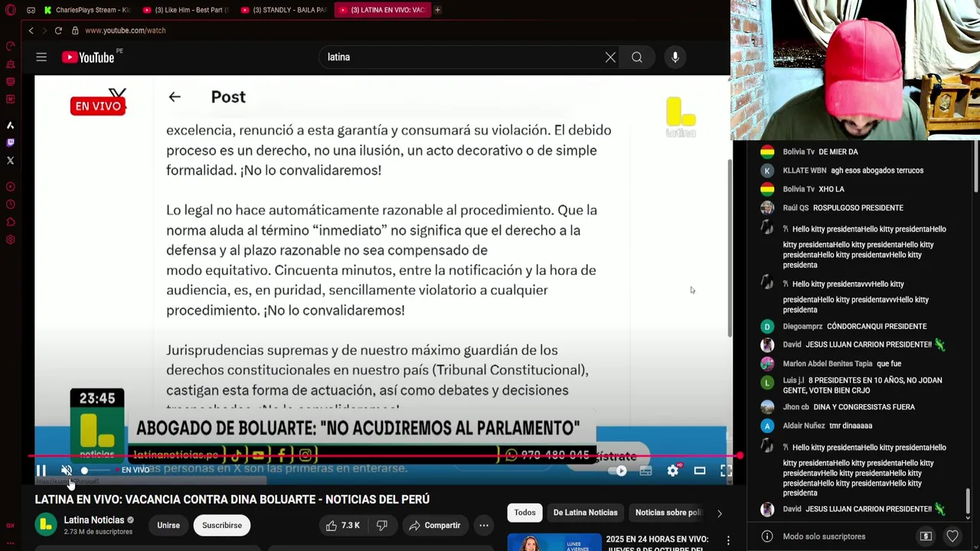
Task: Go to YouTube home via the logo
Action: (88, 57)
